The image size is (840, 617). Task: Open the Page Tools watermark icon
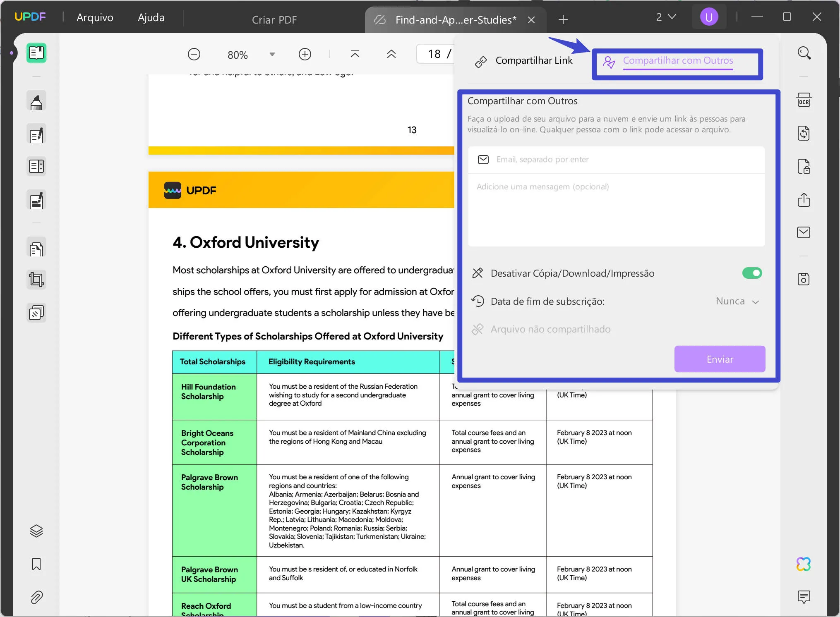tap(36, 313)
